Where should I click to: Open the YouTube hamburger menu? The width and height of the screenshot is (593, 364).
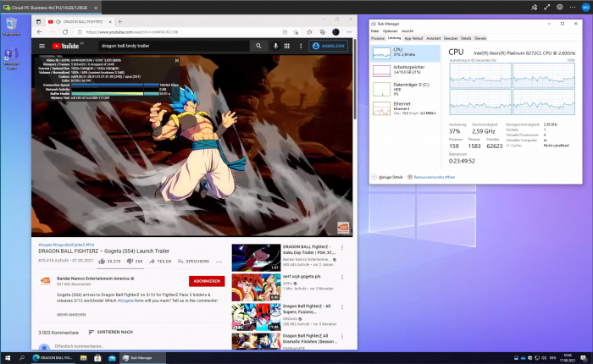click(42, 46)
